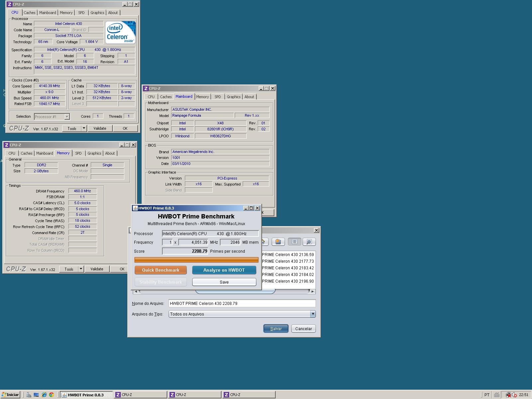Start the Quick Benchmark
532x399 pixels.
click(x=161, y=270)
